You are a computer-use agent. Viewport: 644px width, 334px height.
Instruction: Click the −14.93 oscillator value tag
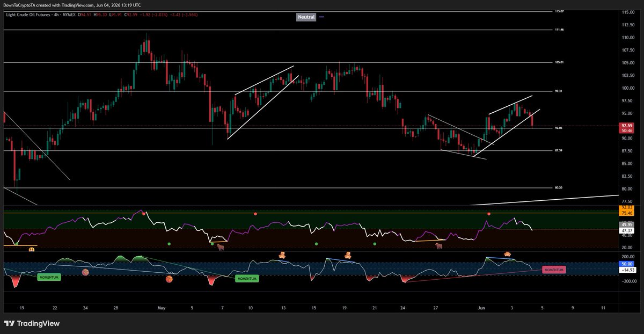628,270
